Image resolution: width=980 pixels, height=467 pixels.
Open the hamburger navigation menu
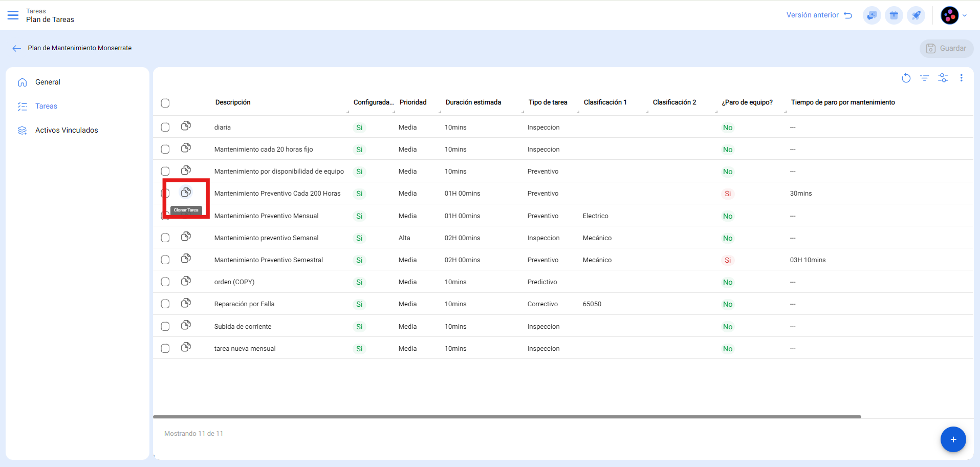pos(13,15)
